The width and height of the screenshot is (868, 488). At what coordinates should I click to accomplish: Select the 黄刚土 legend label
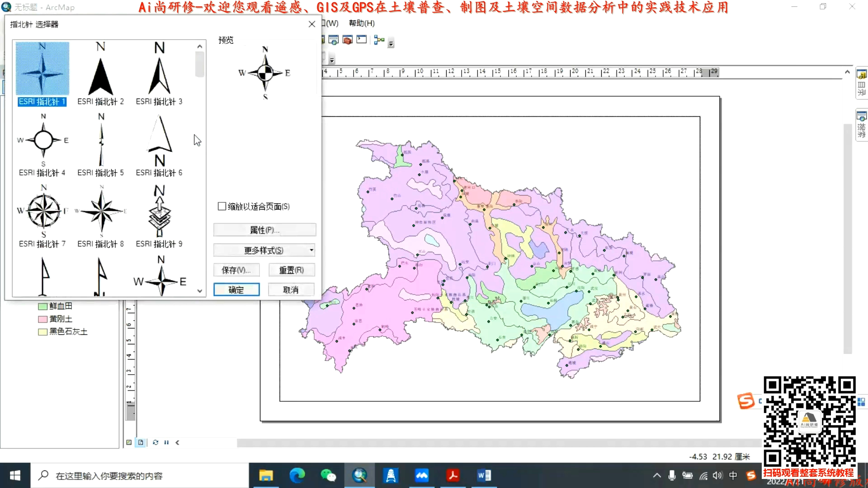[x=61, y=319]
